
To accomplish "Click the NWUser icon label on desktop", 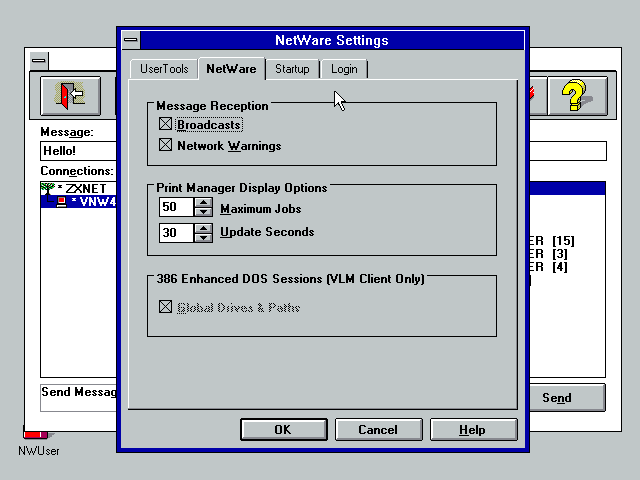I will pyautogui.click(x=39, y=451).
